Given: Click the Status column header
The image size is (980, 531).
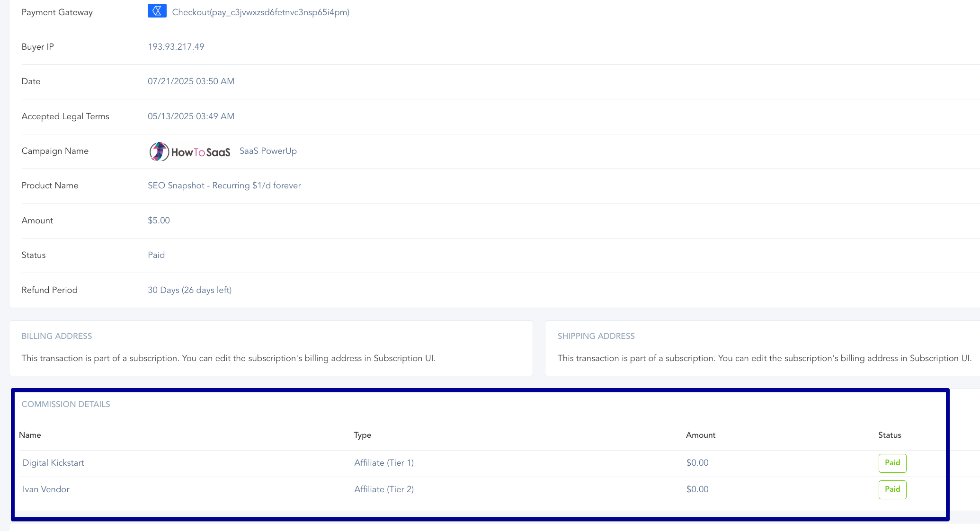Looking at the screenshot, I should [889, 435].
